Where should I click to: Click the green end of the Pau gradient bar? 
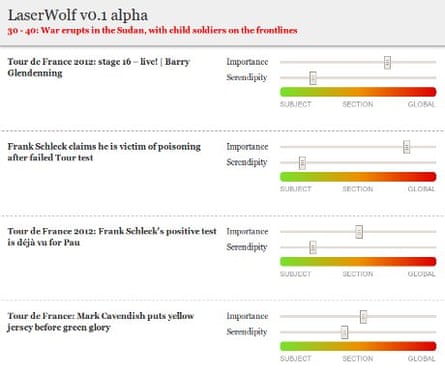click(288, 262)
